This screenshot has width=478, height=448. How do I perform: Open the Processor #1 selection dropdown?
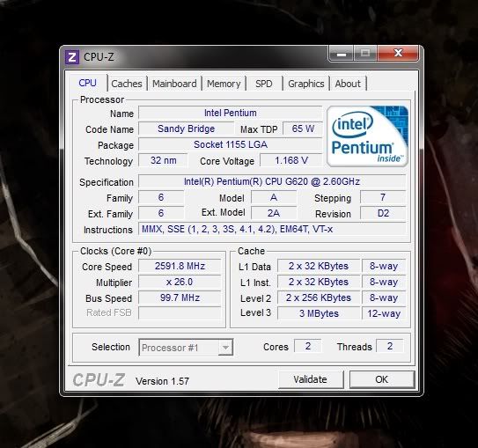[186, 348]
